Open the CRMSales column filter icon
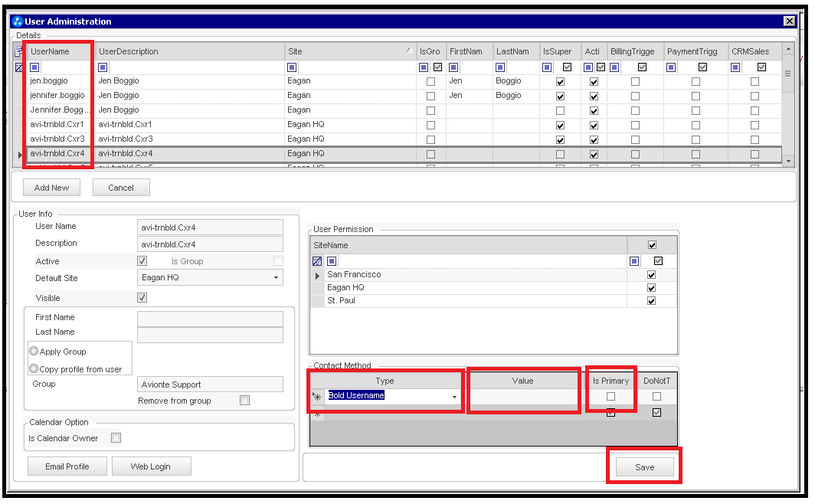The image size is (815, 504). (x=735, y=67)
